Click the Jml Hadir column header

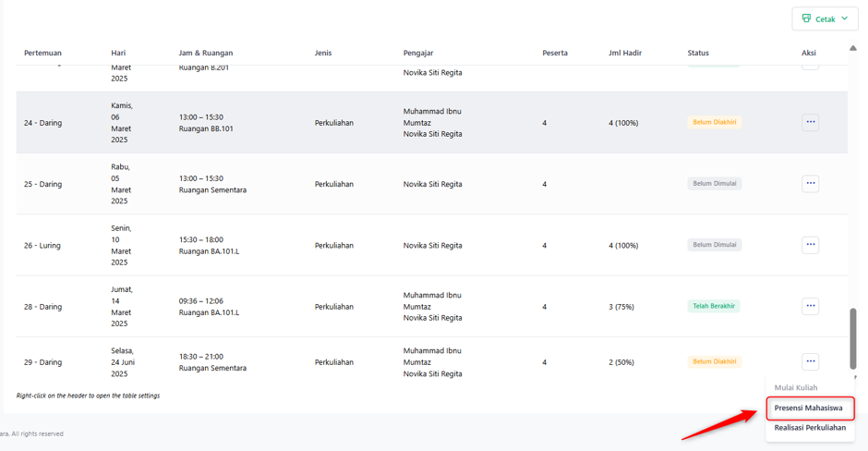point(625,54)
